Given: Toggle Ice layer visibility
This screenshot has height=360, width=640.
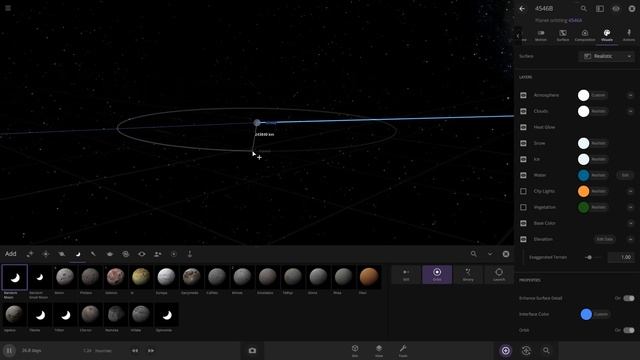Looking at the screenshot, I should tap(523, 159).
